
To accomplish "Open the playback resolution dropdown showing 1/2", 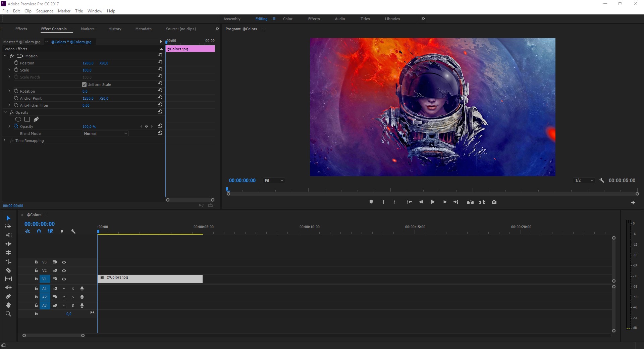I will click(584, 180).
